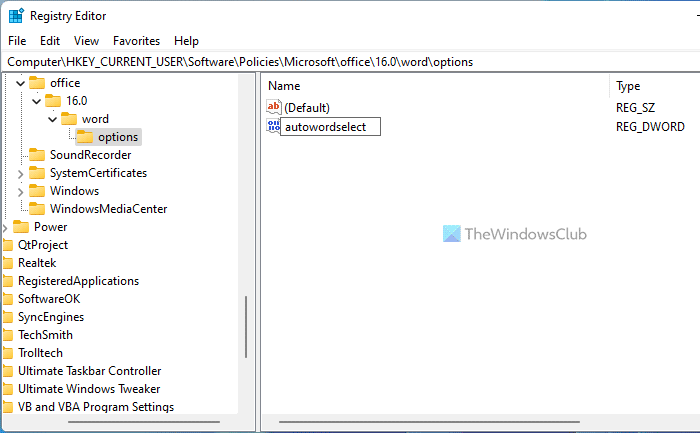Collapse the word key
Screen dimensions: 700x433
[x=53, y=119]
